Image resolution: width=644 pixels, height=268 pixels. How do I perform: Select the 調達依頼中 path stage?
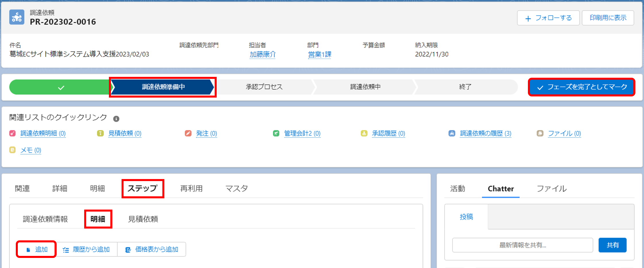pos(365,87)
